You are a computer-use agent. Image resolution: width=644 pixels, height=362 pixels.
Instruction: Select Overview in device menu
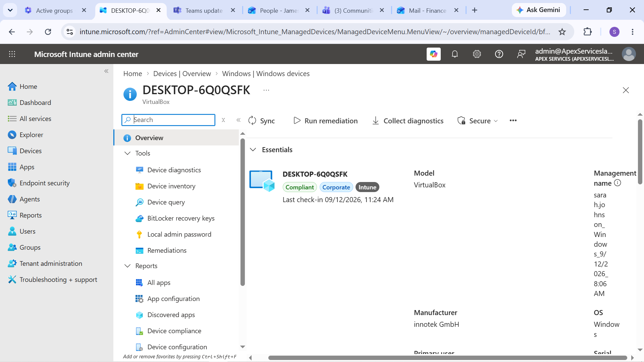(x=176, y=138)
